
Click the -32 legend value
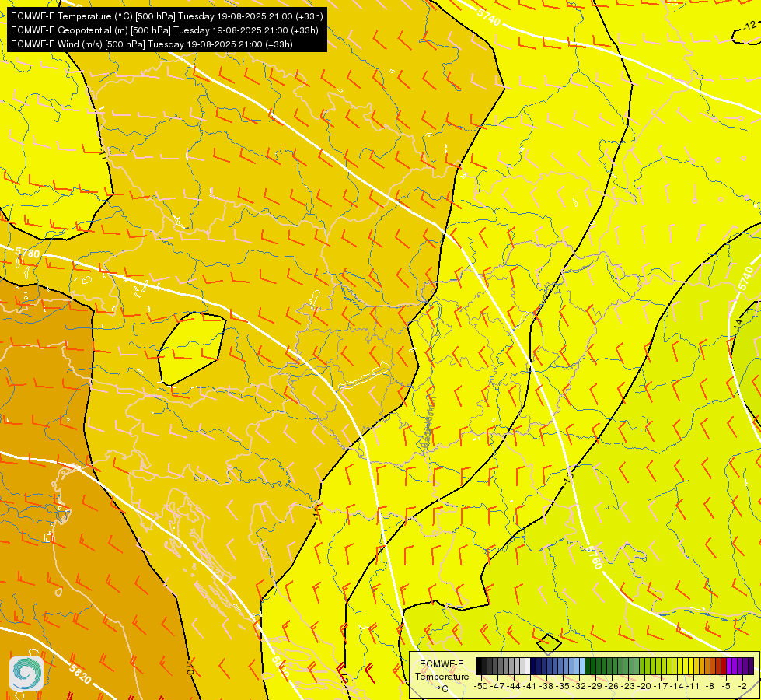pyautogui.click(x=579, y=687)
